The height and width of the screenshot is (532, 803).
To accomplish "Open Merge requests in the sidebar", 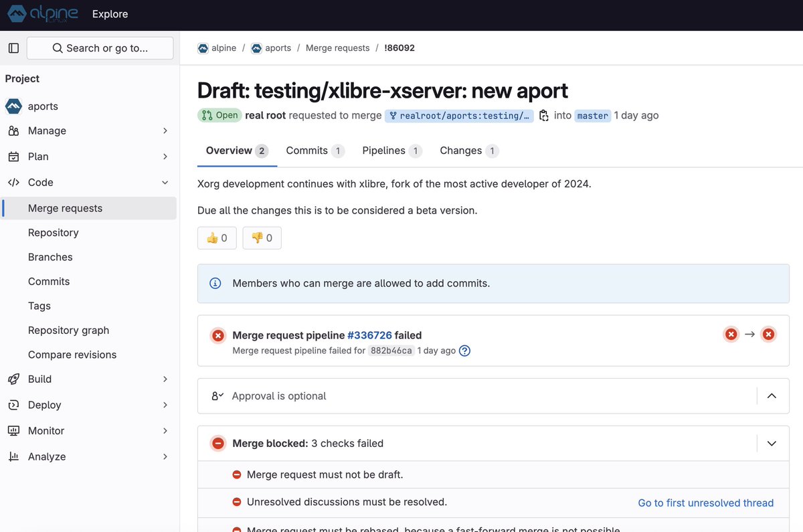I will (x=90, y=208).
